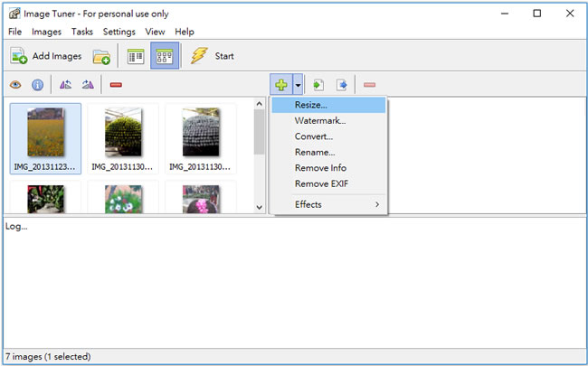Click the Add Images button

46,57
